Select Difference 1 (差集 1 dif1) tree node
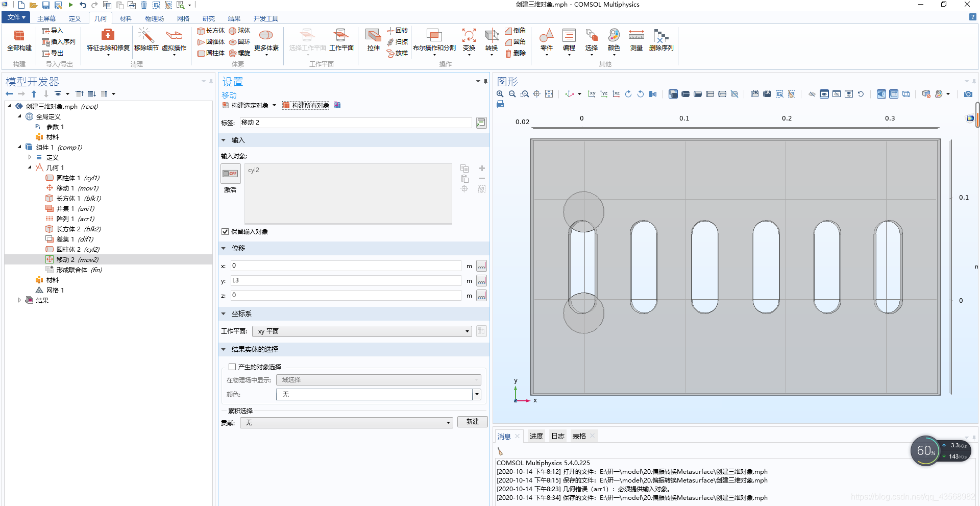This screenshot has height=506, width=980. click(x=69, y=239)
